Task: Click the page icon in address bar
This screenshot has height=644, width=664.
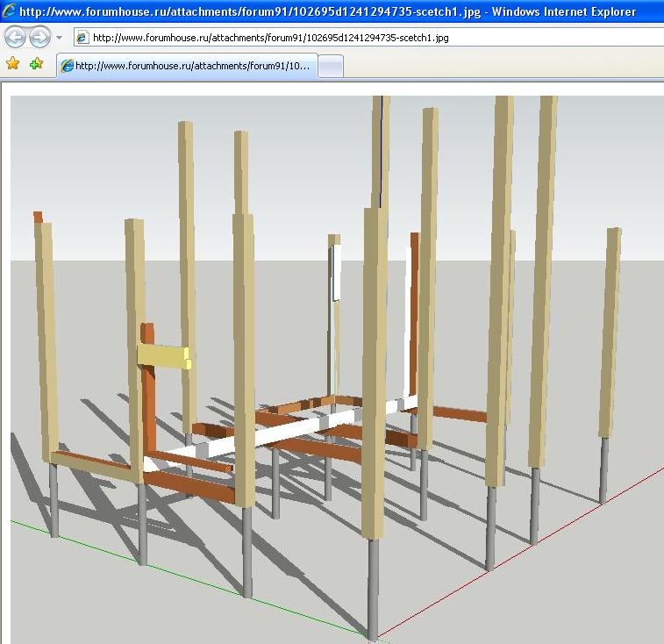Action: (x=82, y=38)
